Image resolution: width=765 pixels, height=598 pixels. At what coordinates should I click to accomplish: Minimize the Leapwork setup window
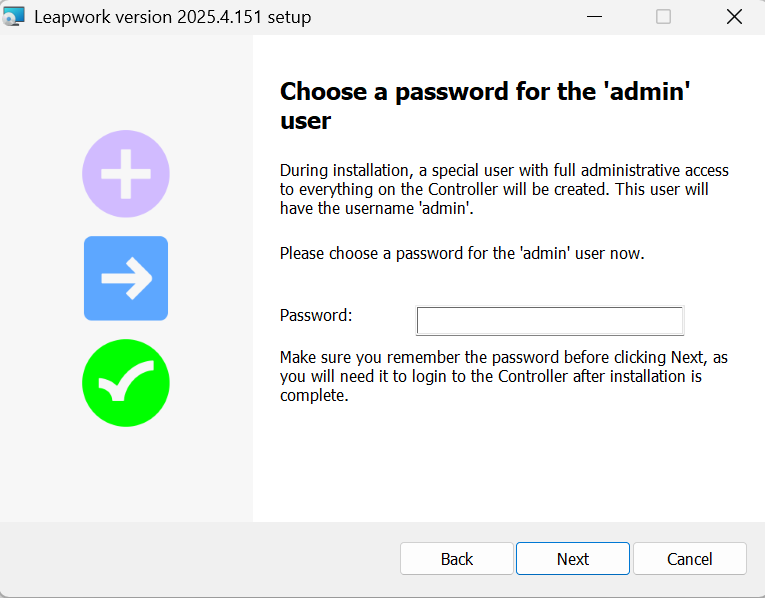(x=594, y=17)
